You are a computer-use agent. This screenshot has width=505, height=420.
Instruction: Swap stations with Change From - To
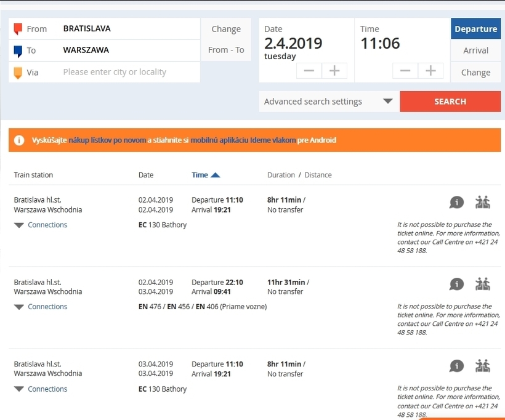(x=226, y=39)
